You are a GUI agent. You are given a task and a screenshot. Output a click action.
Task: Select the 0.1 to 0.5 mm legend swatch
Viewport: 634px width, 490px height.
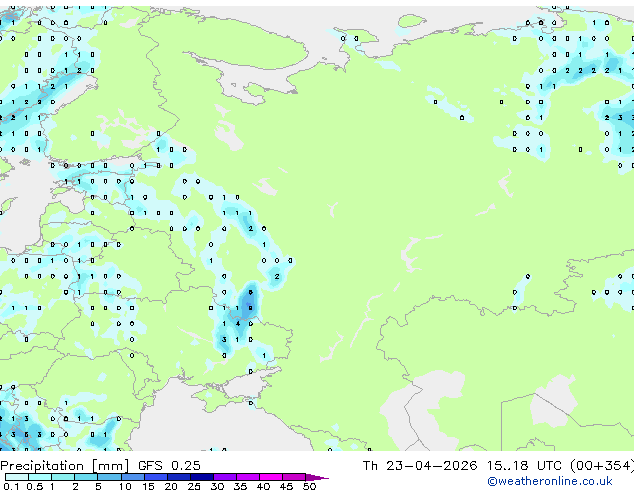pyautogui.click(x=17, y=477)
